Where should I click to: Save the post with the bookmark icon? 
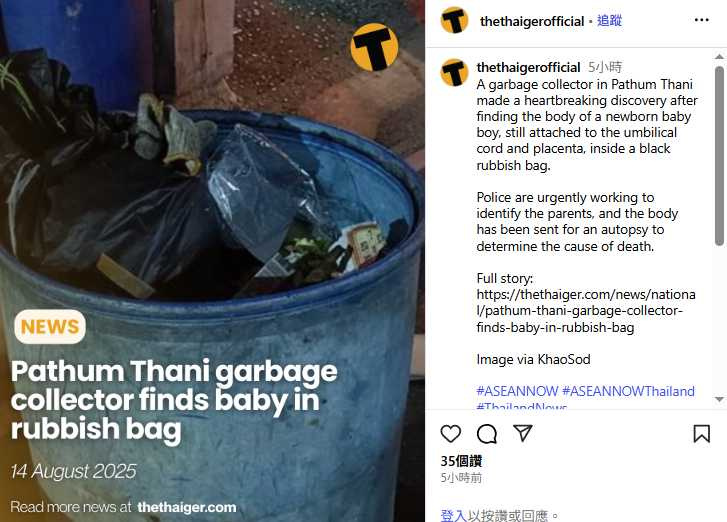pyautogui.click(x=701, y=434)
